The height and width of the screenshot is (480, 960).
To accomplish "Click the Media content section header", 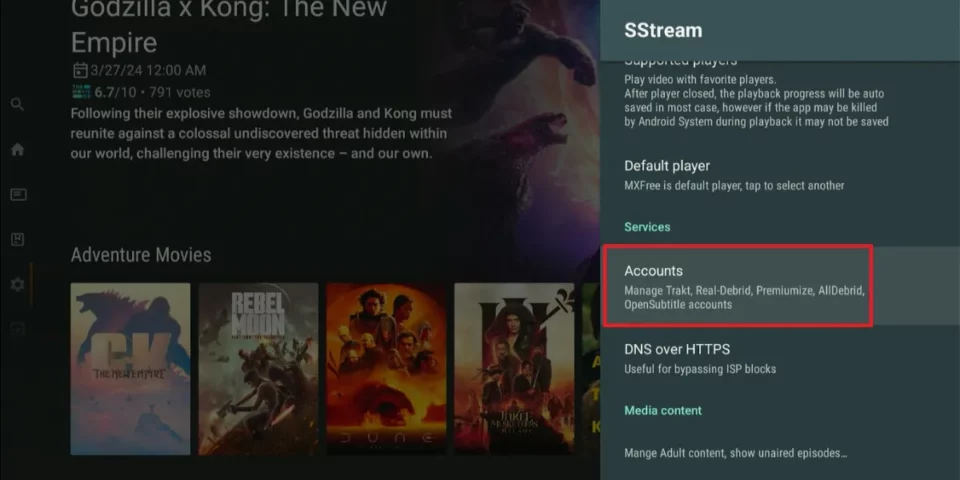I will [662, 410].
